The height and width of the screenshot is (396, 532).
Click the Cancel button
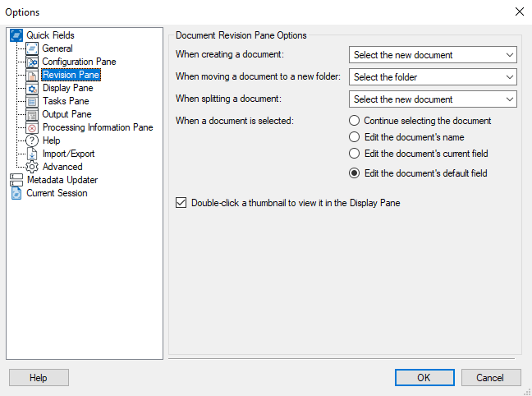(x=491, y=378)
